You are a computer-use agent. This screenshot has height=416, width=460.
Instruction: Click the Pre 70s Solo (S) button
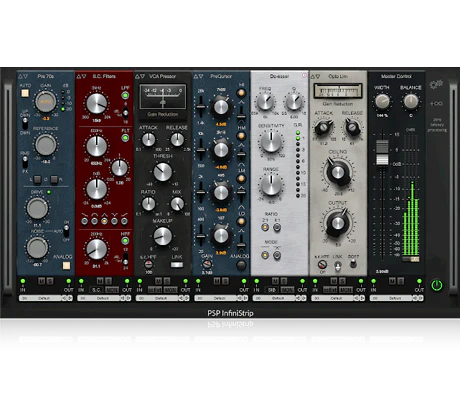(x=50, y=281)
